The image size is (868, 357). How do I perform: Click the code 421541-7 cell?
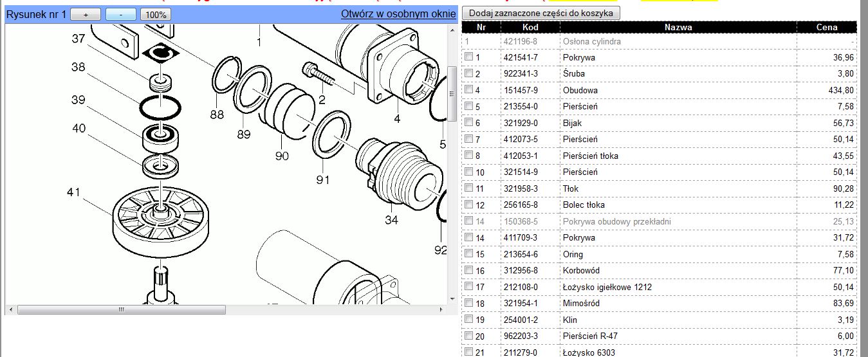[x=530, y=57]
